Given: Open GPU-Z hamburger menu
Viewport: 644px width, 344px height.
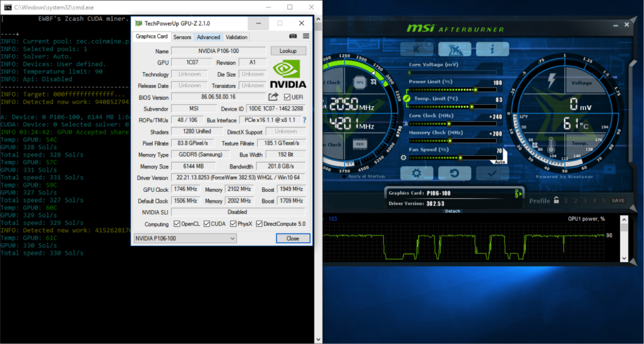Looking at the screenshot, I should click(x=306, y=36).
